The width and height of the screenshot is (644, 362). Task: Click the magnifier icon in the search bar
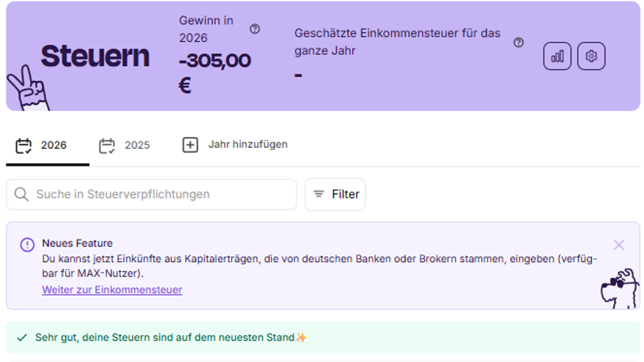coord(21,194)
